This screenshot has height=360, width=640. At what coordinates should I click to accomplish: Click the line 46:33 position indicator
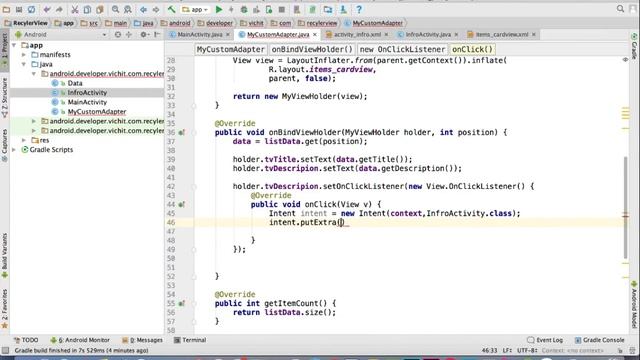(x=489, y=350)
